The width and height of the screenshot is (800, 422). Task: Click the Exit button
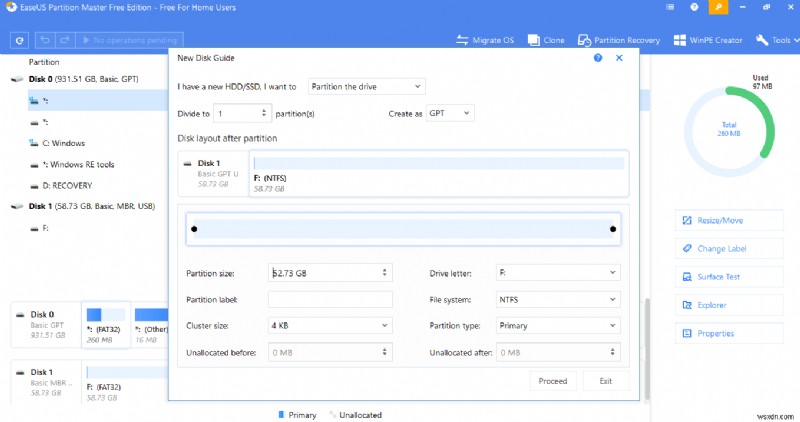point(606,381)
